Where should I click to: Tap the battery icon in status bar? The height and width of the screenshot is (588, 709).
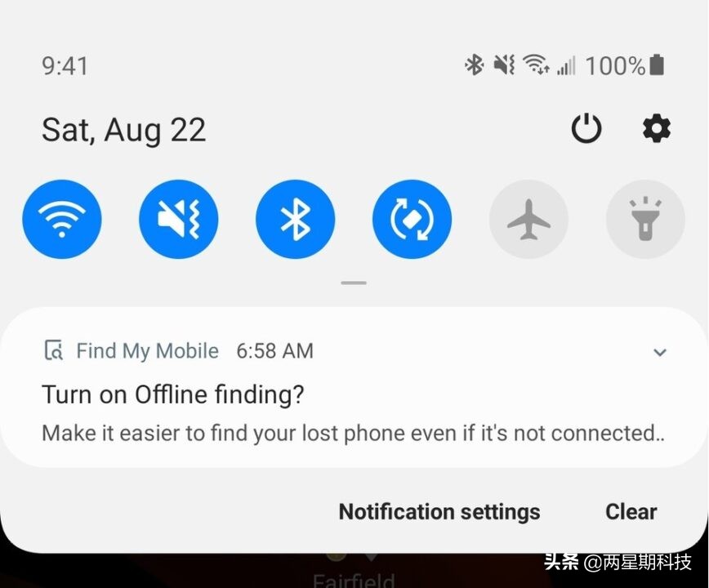tap(657, 65)
